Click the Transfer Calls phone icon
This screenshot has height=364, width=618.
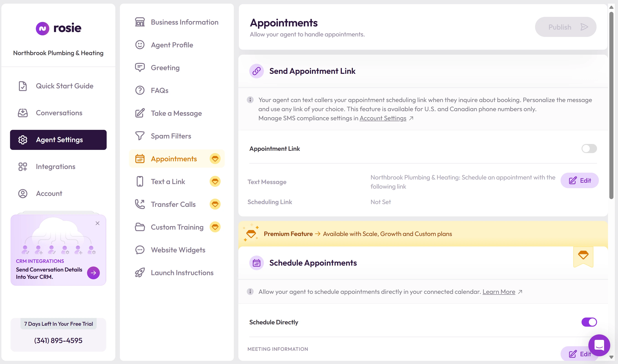click(140, 204)
